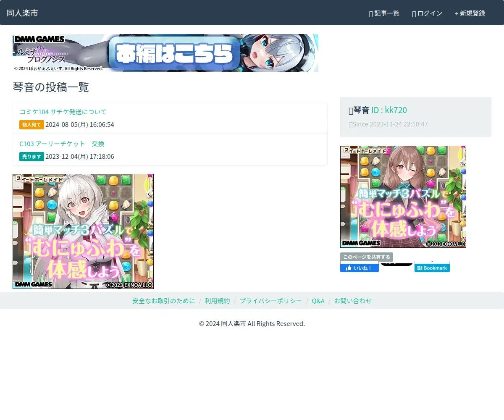Select the このページを共有する label
The width and height of the screenshot is (504, 420).
point(367,257)
